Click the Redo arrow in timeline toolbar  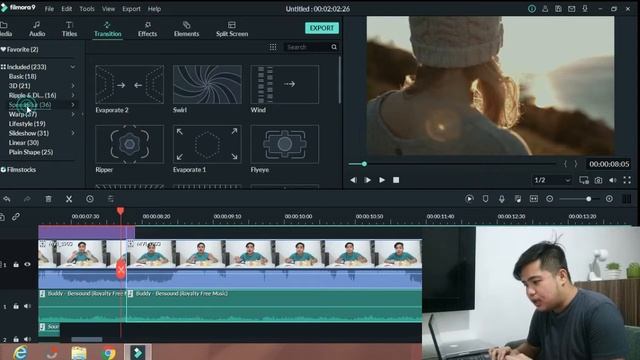pos(27,199)
